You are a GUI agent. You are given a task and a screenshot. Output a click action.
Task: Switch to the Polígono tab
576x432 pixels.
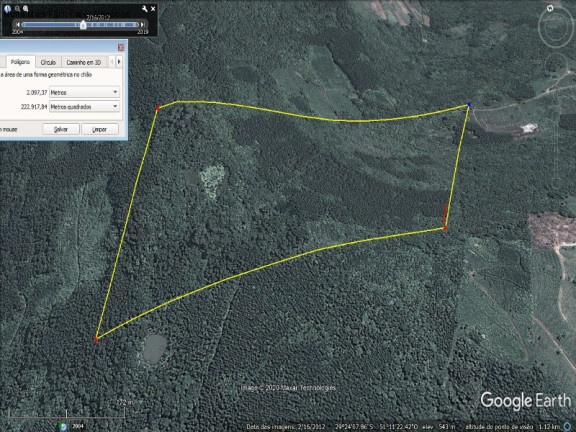coord(20,62)
